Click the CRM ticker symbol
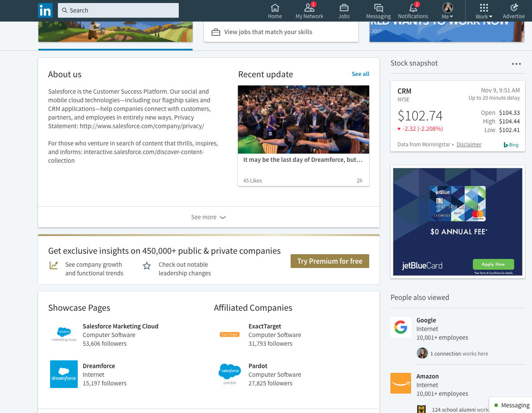 tap(405, 91)
